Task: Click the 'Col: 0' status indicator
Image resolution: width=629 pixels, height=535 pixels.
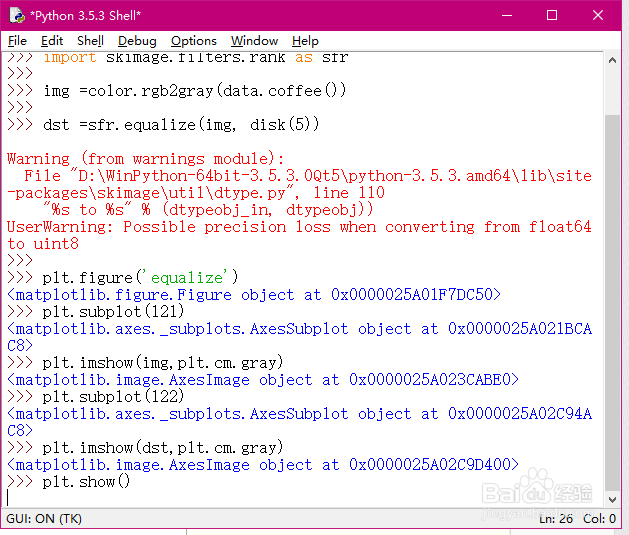Action: 599,519
